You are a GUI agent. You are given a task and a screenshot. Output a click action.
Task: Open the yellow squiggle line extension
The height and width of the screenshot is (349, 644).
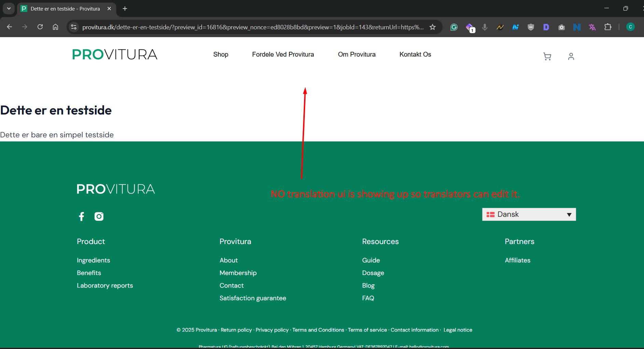(x=500, y=27)
